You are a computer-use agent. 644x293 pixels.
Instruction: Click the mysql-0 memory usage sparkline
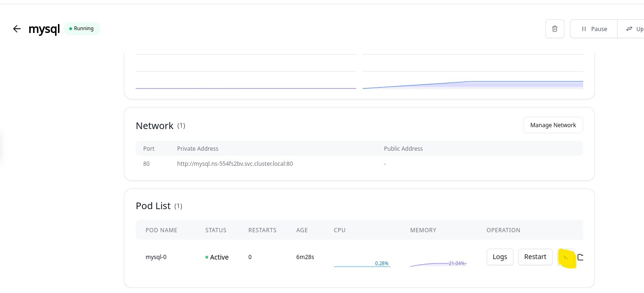pyautogui.click(x=438, y=264)
